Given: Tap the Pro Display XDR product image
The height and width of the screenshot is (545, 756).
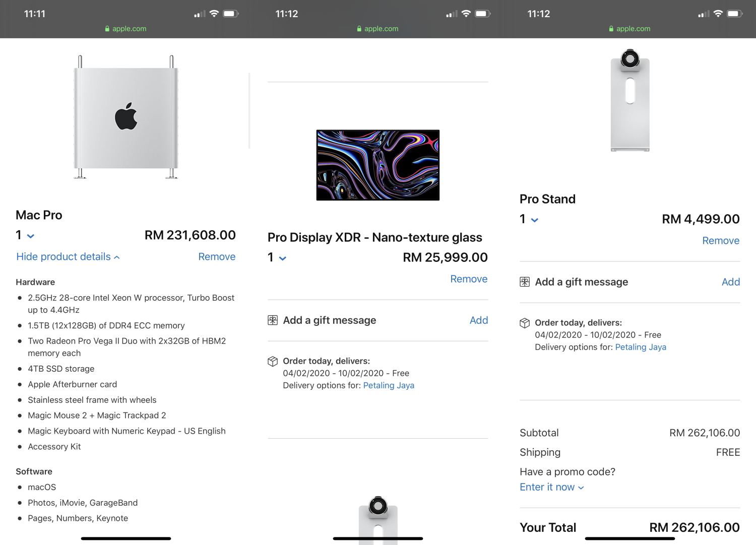Looking at the screenshot, I should (x=378, y=165).
